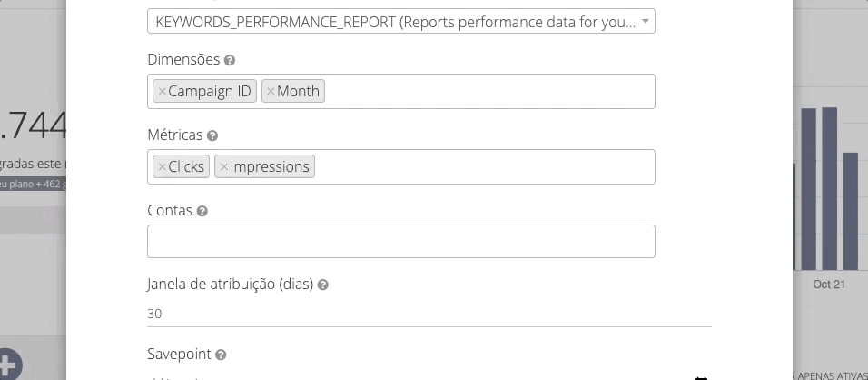Remove the Month dimension tag
The width and height of the screenshot is (868, 380).
click(271, 92)
